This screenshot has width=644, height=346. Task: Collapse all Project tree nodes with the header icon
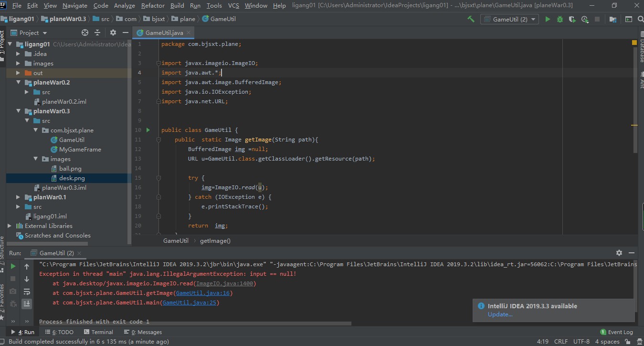click(x=97, y=32)
